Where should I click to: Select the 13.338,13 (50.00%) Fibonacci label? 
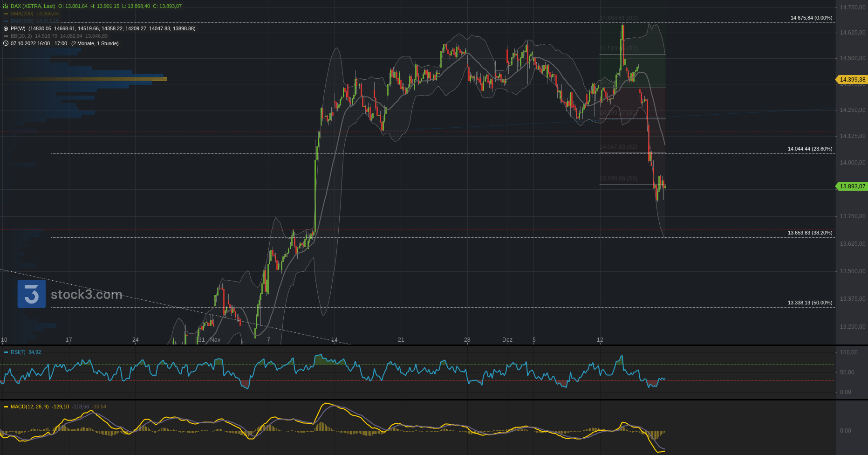[x=810, y=303]
